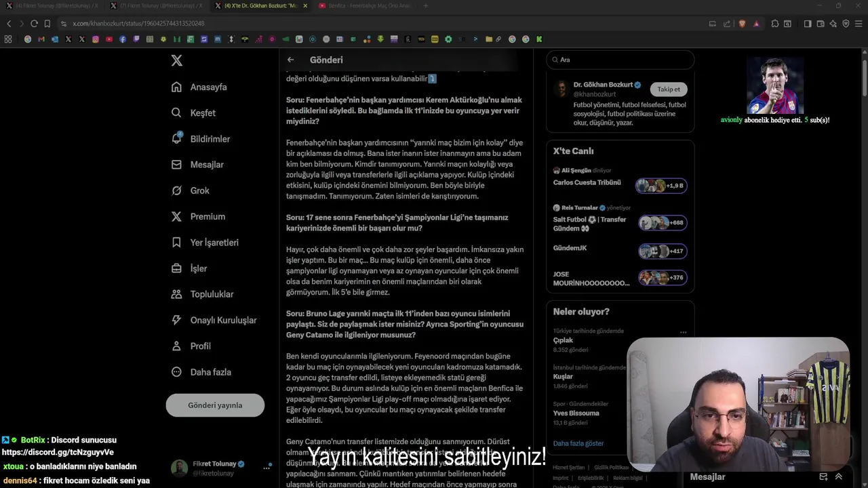This screenshot has width=868, height=488.
Task: Click the address bar URL
Action: pyautogui.click(x=138, y=24)
